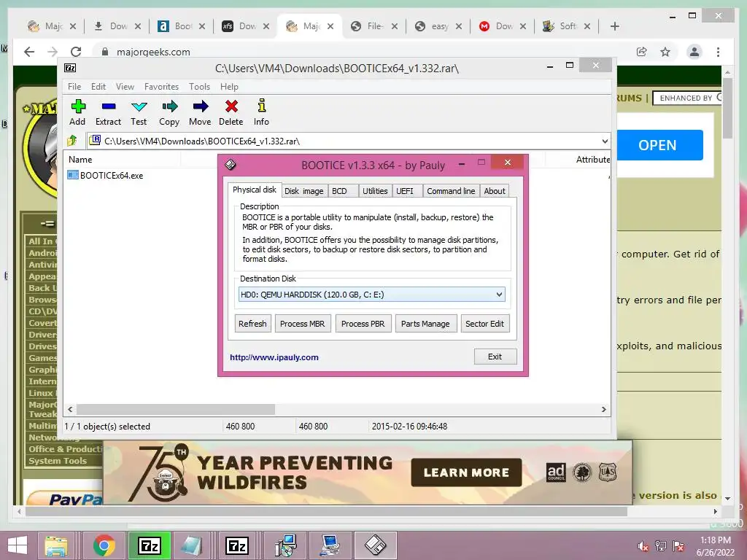The image size is (747, 560).
Task: Click the Process PBR button
Action: pos(363,323)
